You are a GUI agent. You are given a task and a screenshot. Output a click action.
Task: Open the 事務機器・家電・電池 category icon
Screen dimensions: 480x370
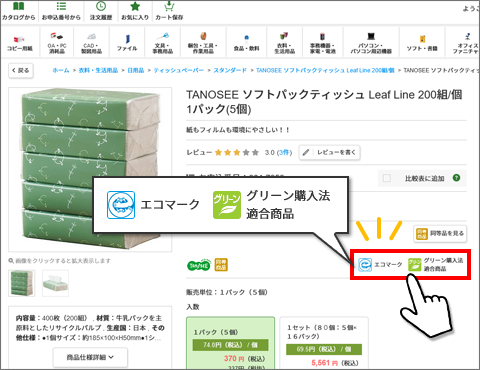click(323, 43)
